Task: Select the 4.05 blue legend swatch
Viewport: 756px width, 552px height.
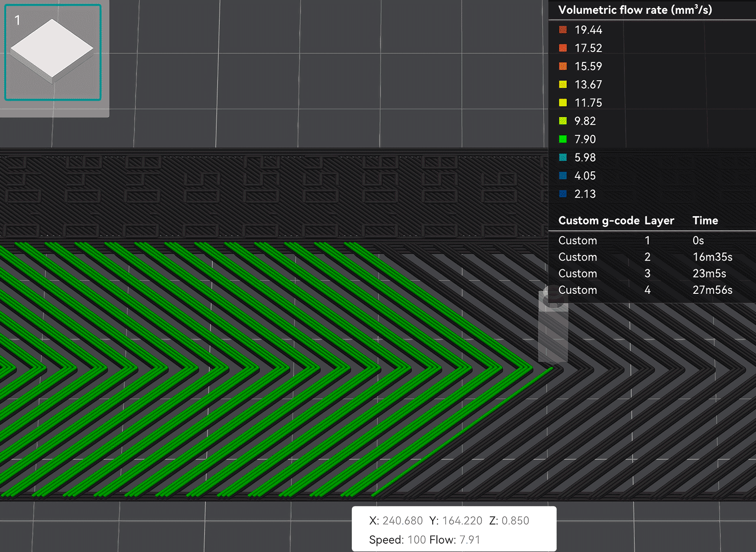Action: [563, 176]
